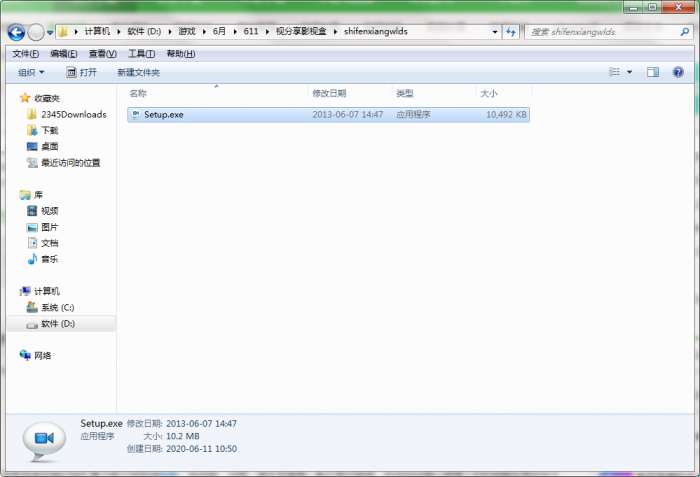Click the 应用程序 type cell
Viewport: 700px width, 477px height.
pos(413,115)
